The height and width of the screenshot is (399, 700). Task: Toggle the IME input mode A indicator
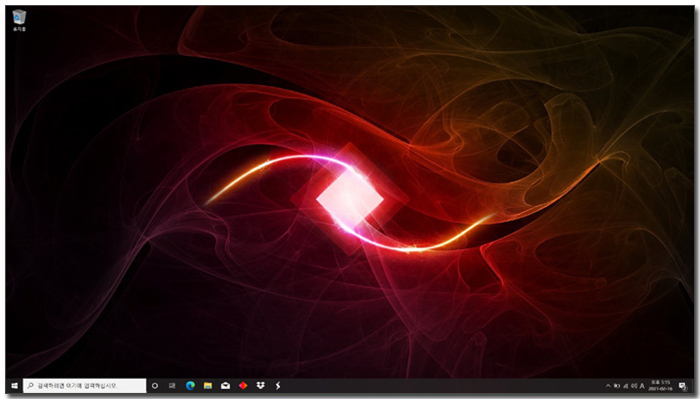pyautogui.click(x=642, y=386)
